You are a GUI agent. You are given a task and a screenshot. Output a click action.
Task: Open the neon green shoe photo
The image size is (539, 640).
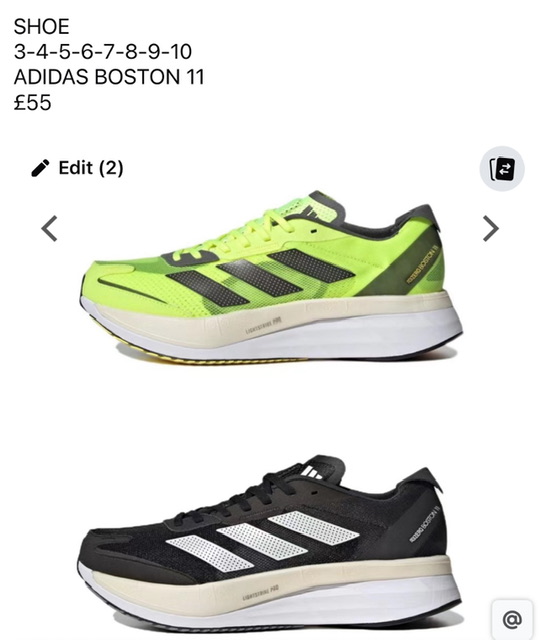(x=271, y=277)
